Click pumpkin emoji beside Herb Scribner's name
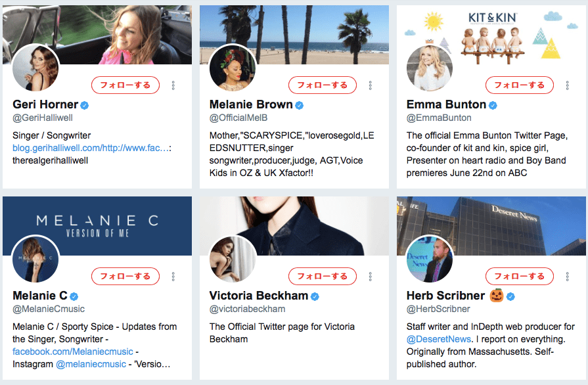The image size is (588, 385). tap(495, 296)
